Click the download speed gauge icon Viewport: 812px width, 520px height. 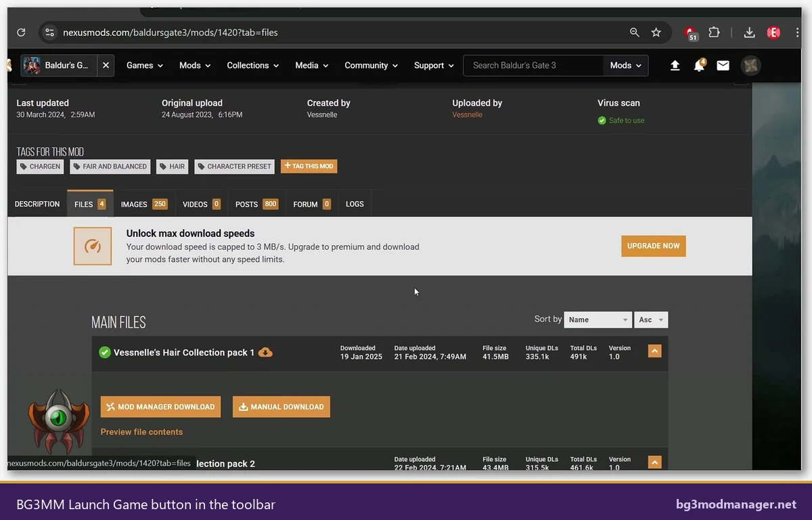click(93, 246)
